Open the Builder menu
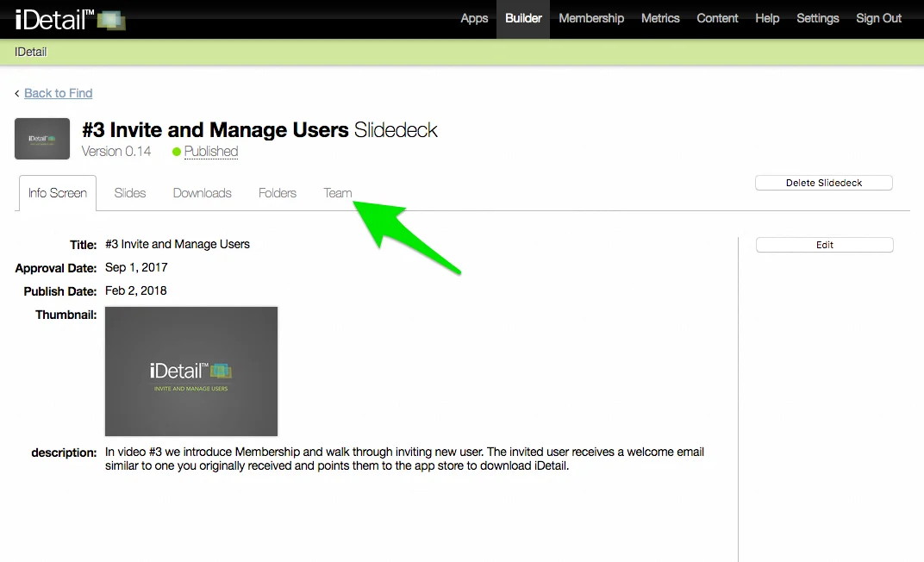This screenshot has width=924, height=562. 522,18
